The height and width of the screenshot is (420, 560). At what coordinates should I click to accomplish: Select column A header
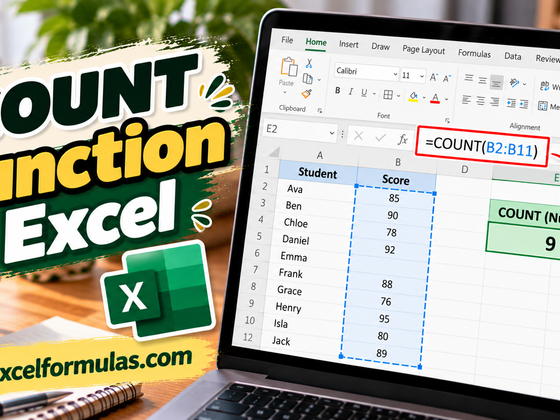320,155
